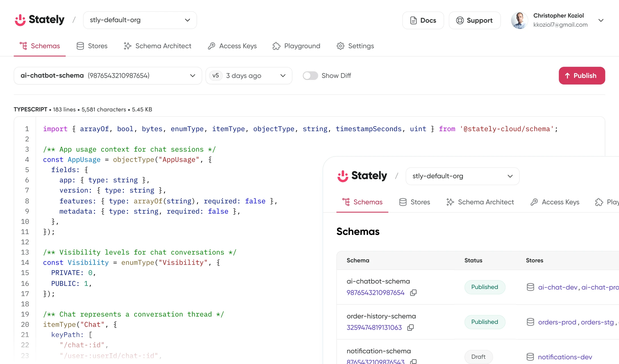This screenshot has width=619, height=364.
Task: Open the stly-default-org organization dropdown in main header
Action: (x=140, y=20)
